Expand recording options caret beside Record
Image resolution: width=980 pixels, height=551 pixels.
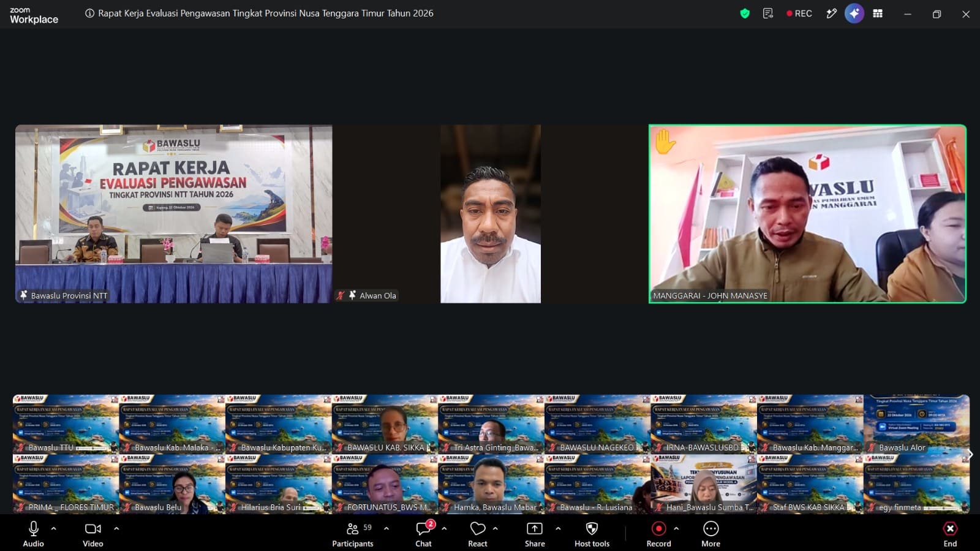(676, 528)
